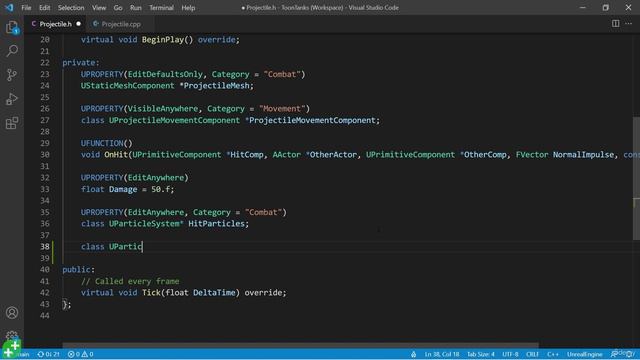Click '"Movement"' string on line 26

tap(282, 109)
